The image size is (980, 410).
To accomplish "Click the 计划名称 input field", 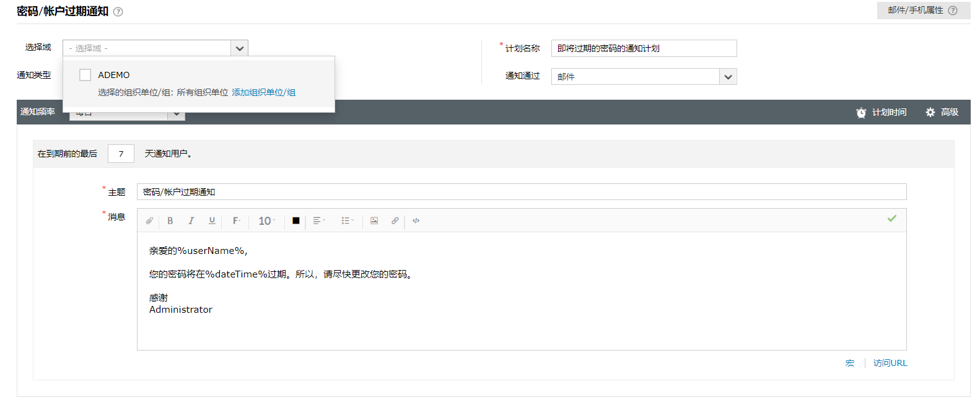I will pos(644,48).
